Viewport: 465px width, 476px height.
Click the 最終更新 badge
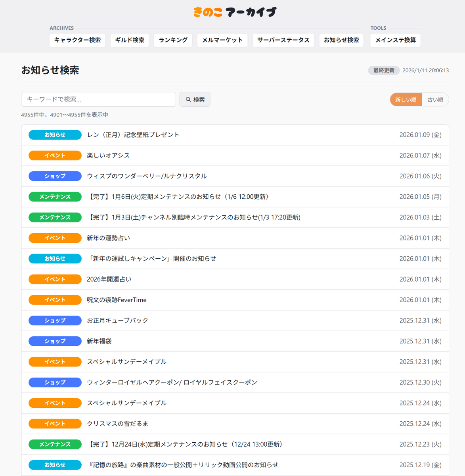coord(384,70)
